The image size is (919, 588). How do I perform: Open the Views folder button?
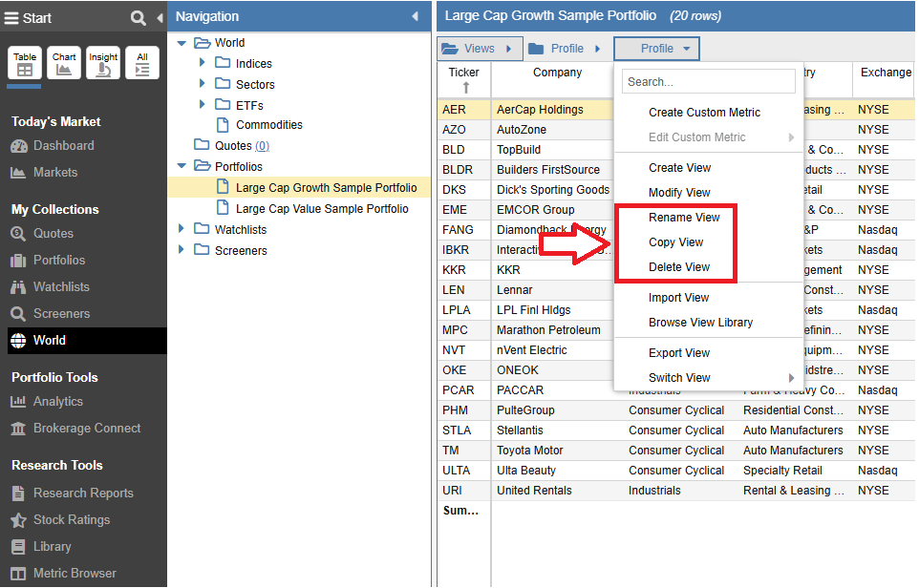[x=479, y=49]
